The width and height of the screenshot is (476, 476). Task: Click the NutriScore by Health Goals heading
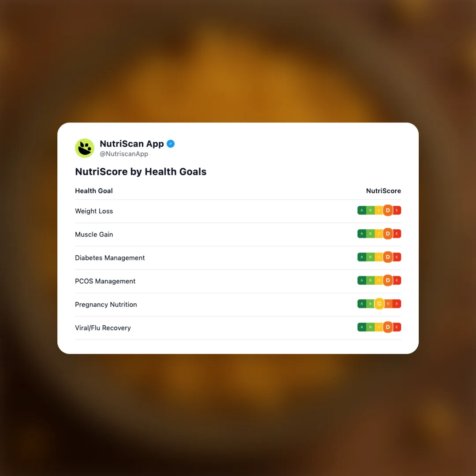pos(141,172)
